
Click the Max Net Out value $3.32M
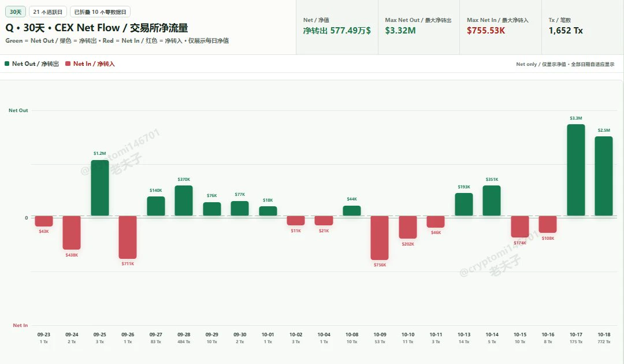click(400, 31)
